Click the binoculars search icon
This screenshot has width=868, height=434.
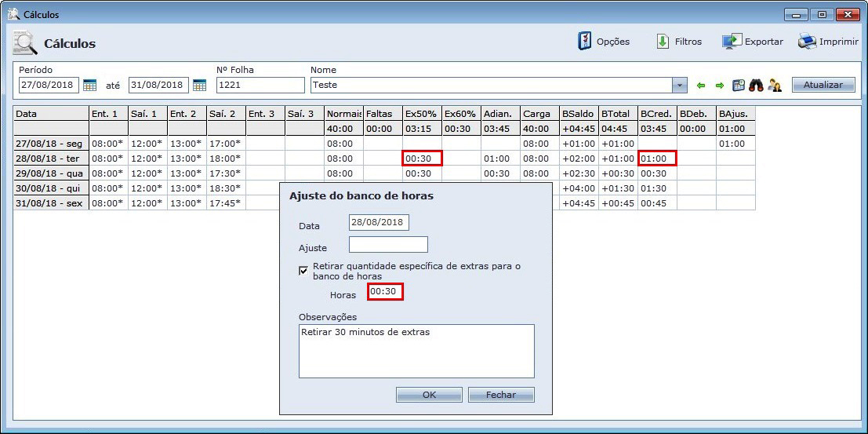[756, 86]
